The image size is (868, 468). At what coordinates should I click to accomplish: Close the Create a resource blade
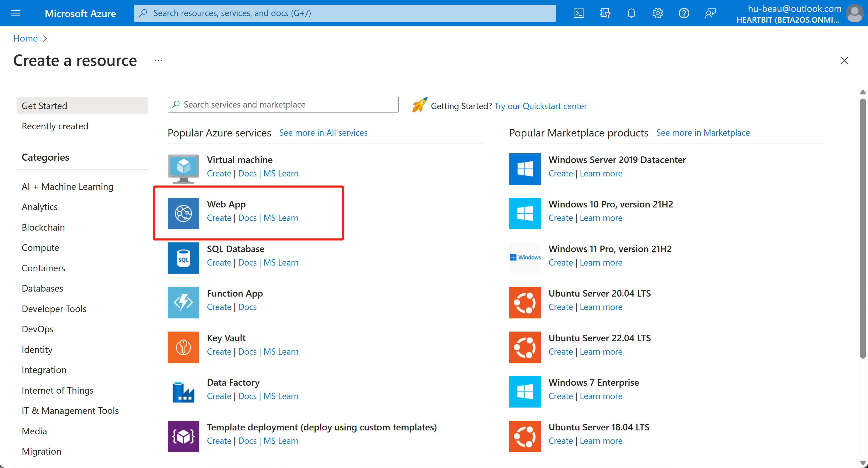(x=844, y=61)
